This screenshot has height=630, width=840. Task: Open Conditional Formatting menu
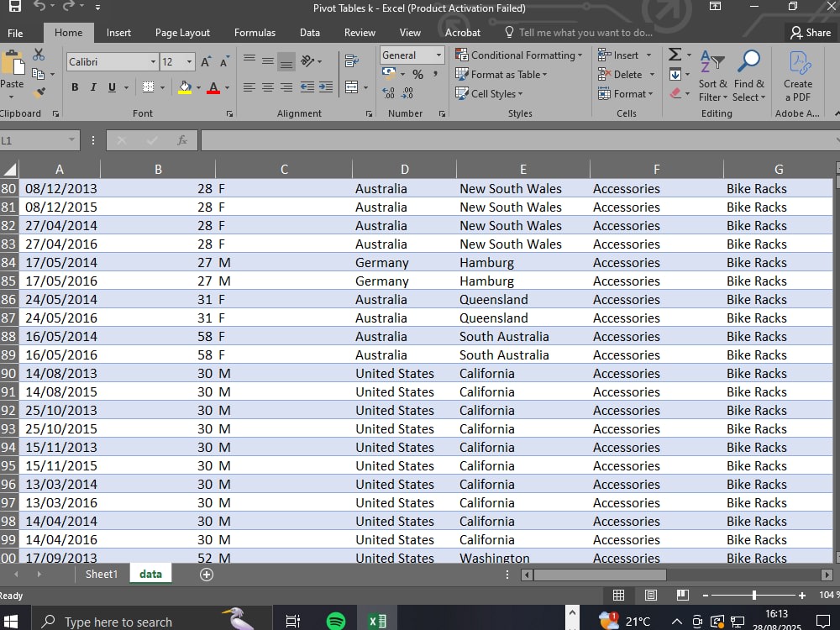pos(518,55)
